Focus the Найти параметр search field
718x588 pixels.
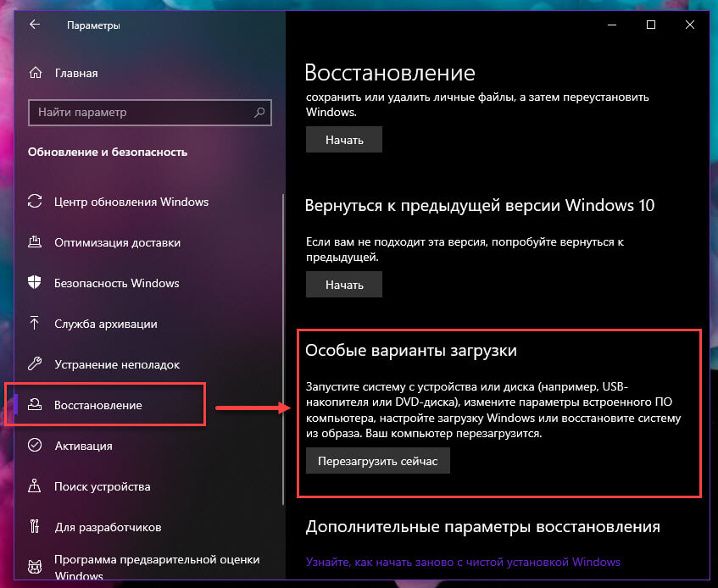tap(150, 113)
